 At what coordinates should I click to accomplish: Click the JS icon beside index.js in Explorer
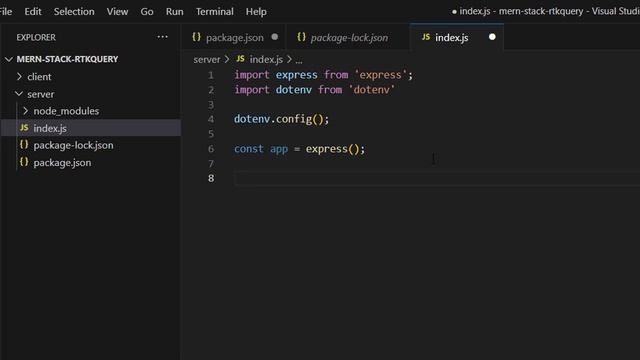[24, 128]
